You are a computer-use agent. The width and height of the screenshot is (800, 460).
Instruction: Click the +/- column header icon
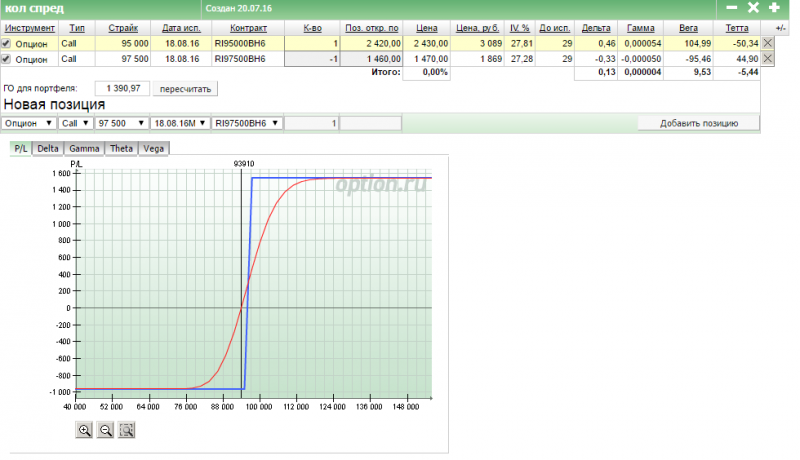780,28
